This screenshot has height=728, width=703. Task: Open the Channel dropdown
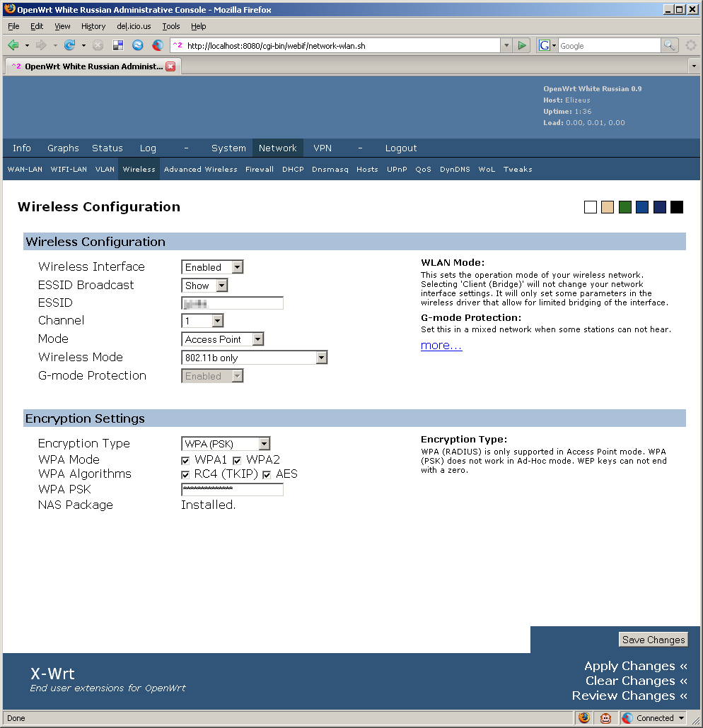click(202, 321)
